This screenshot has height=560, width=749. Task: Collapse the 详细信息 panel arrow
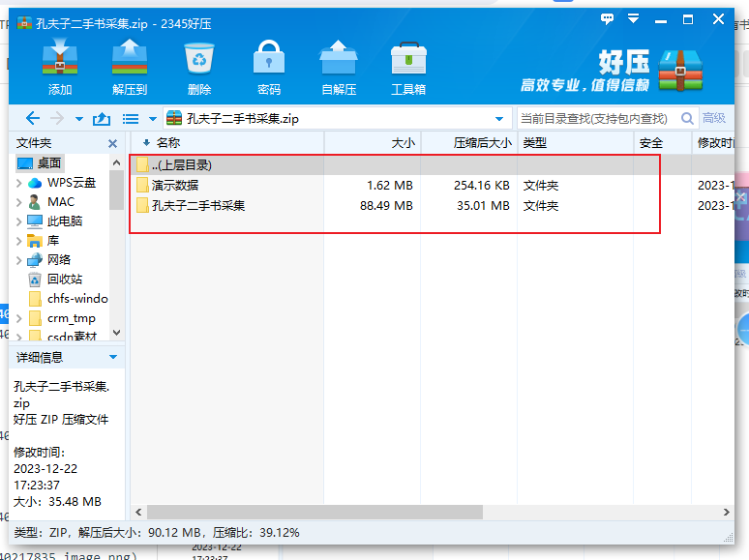(113, 357)
